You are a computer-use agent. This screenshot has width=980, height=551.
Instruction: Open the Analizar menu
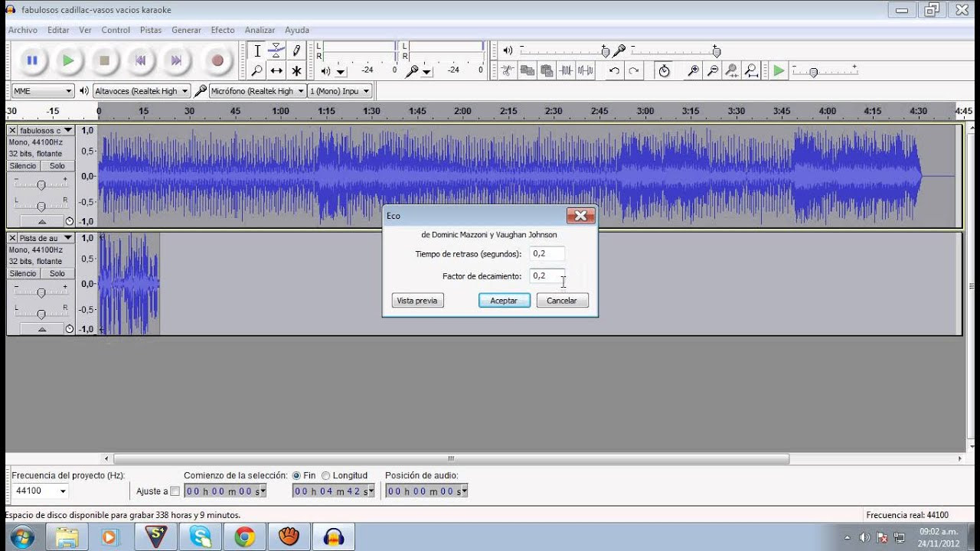pyautogui.click(x=260, y=30)
